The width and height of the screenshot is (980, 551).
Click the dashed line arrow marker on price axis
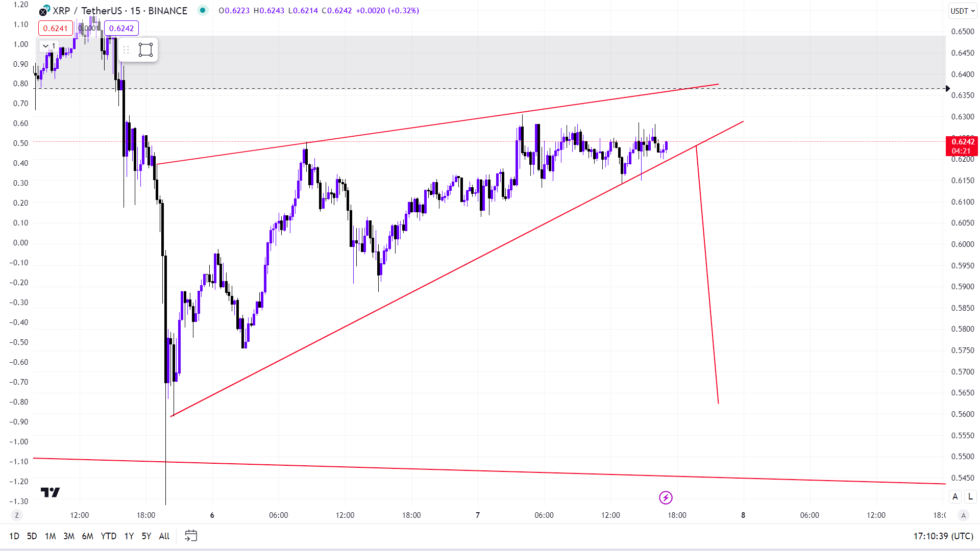[948, 89]
